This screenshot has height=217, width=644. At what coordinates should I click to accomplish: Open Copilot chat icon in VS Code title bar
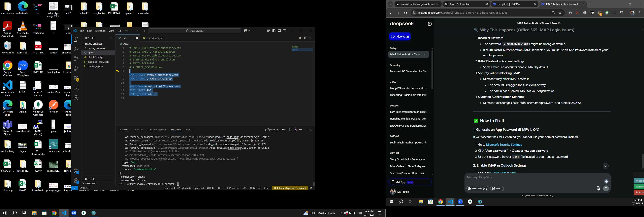pos(246,31)
